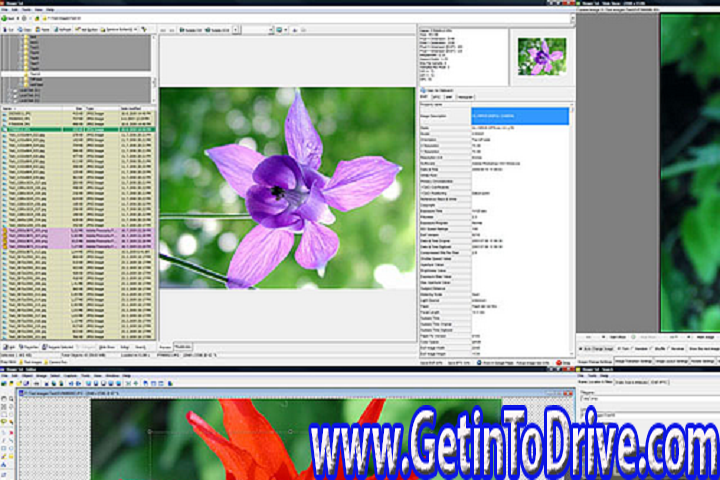Open the Object menu in the editor window
This screenshot has height=480, width=720.
click(x=27, y=376)
